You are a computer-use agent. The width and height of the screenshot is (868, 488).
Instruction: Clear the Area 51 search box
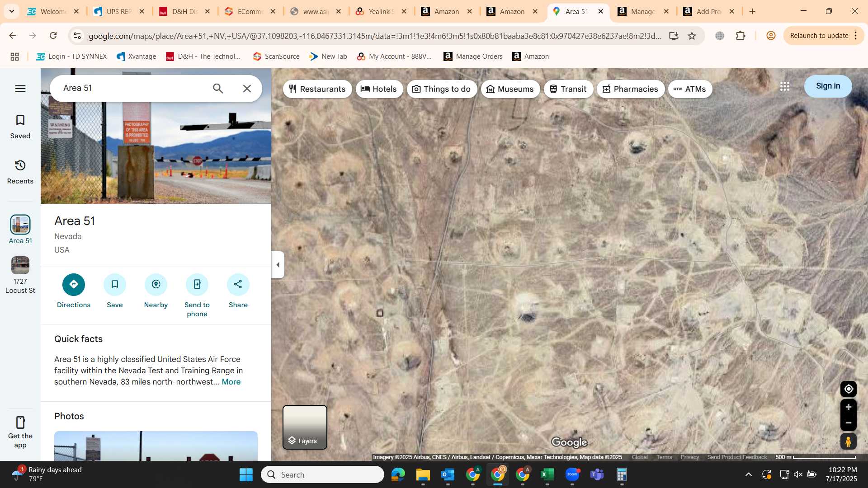pos(247,89)
